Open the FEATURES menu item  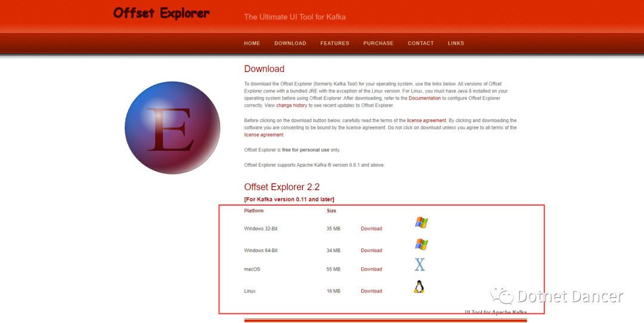pos(335,43)
